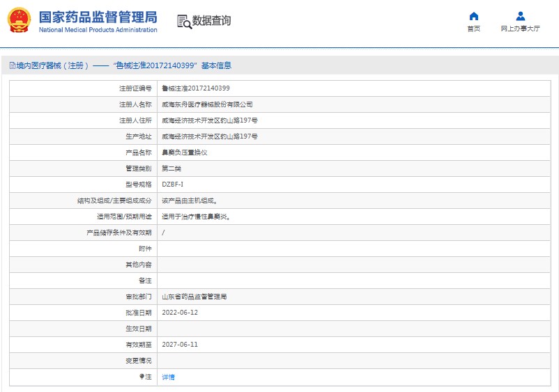Select registration number value 鲁械注准20172140399 in table
The height and width of the screenshot is (392, 559).
coord(196,88)
